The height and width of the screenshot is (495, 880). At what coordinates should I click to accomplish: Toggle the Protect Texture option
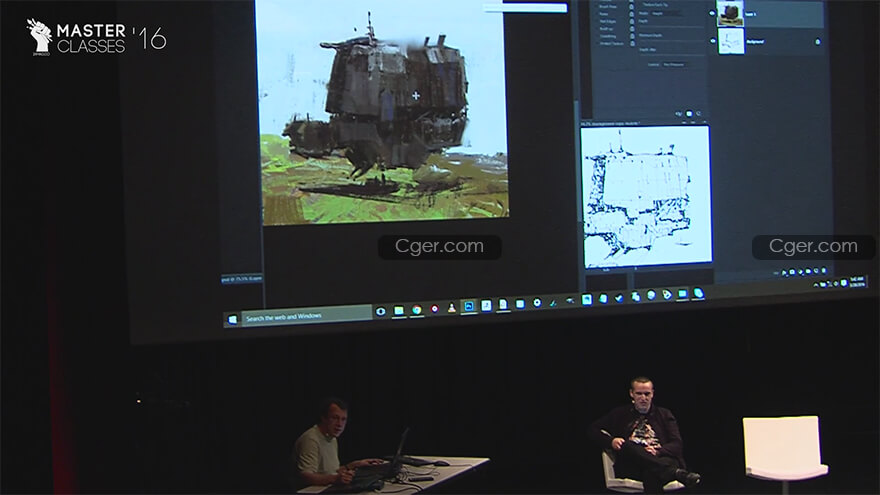611,43
